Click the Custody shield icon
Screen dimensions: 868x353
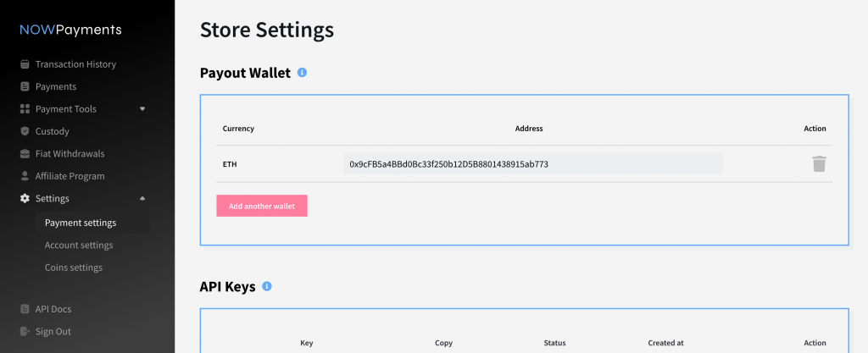(x=25, y=131)
